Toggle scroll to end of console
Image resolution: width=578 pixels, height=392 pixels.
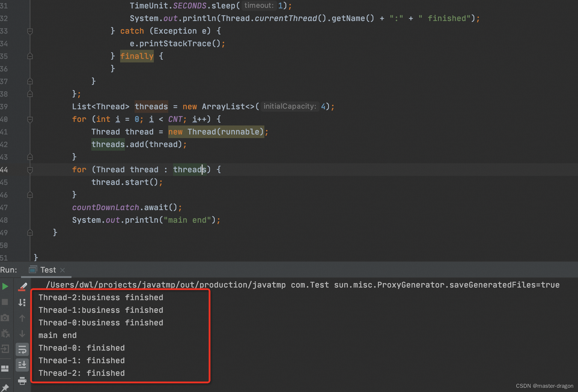tap(22, 365)
